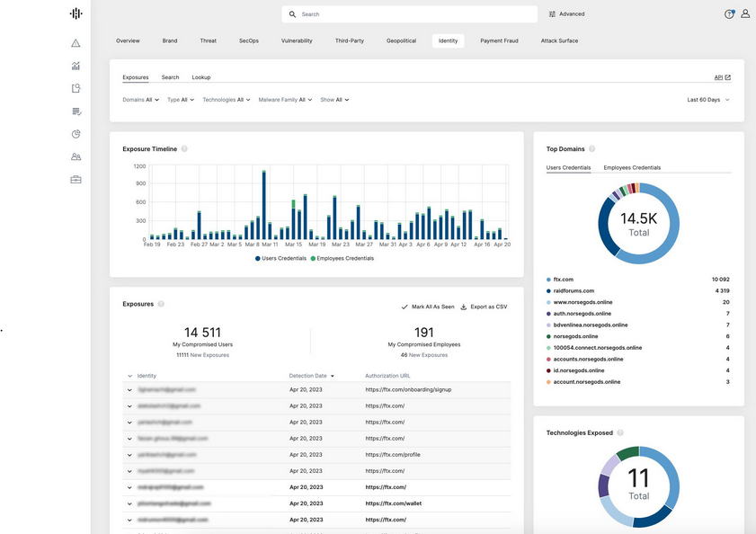Screen dimensions: 756x534
Task: Click the ftx.com color dot in legend
Action: coord(548,280)
